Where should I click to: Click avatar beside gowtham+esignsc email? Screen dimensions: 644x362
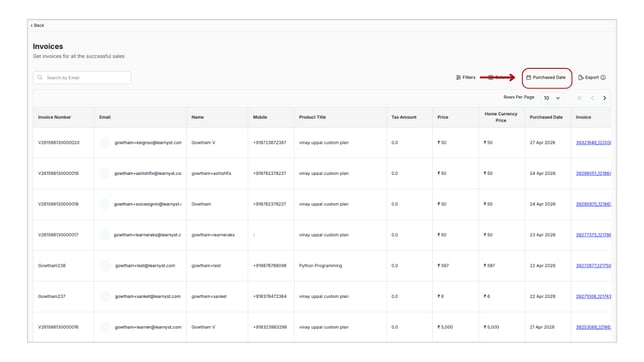point(105,143)
